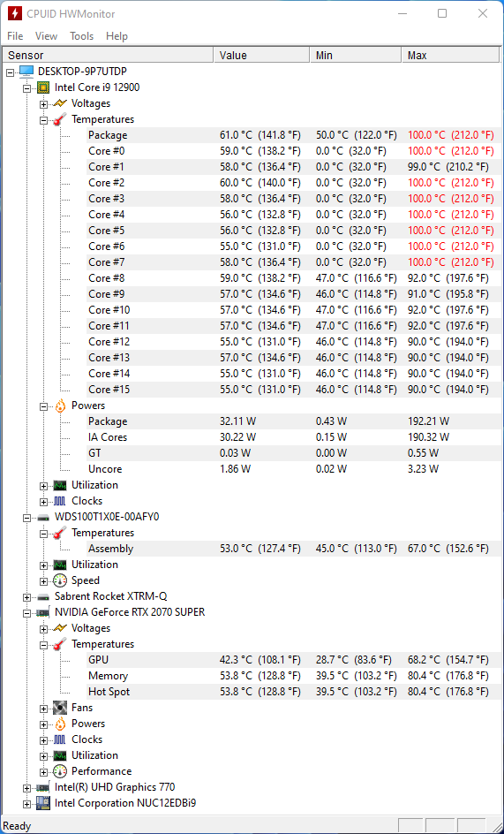
Task: Click the Ready status bar text
Action: [17, 826]
